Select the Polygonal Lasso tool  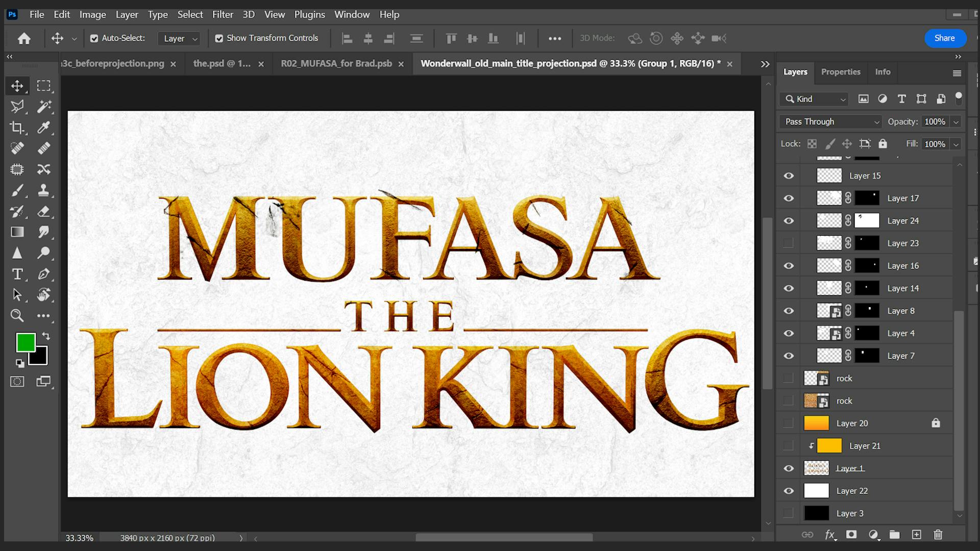17,107
